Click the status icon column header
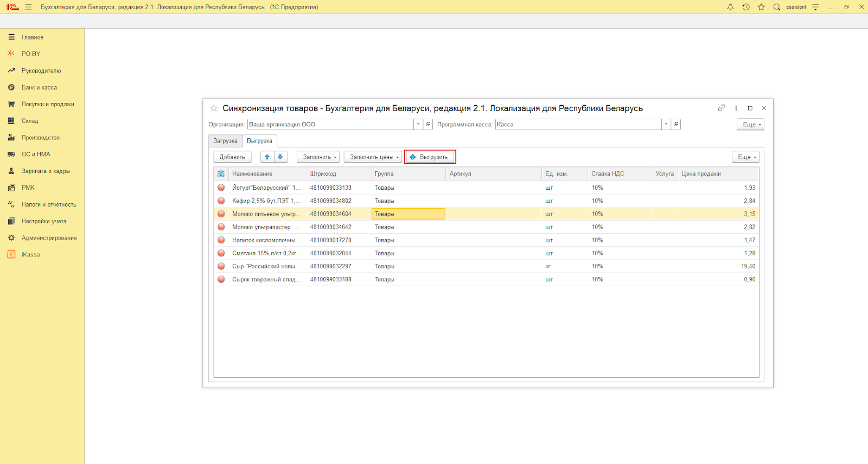This screenshot has height=464, width=868. pyautogui.click(x=221, y=174)
